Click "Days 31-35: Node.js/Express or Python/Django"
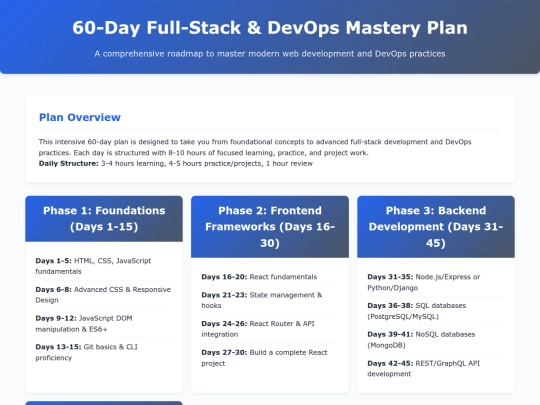Screen dimensions: 540x405 (x=435, y=282)
